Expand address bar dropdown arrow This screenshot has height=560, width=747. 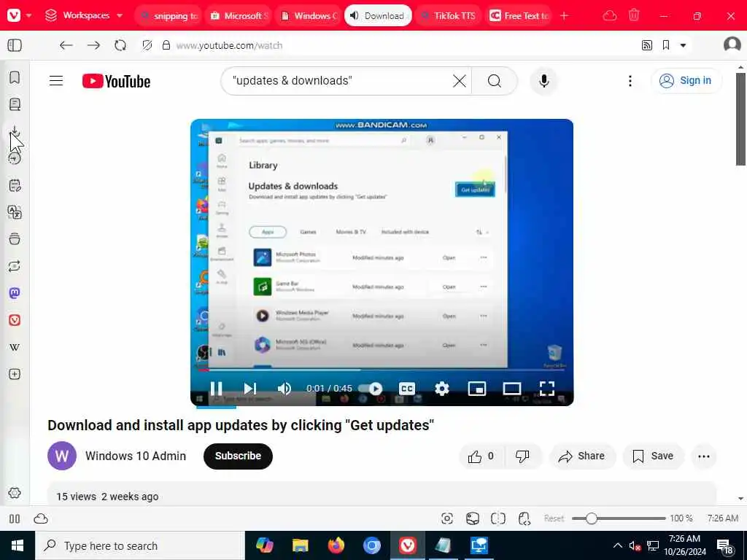[x=683, y=46]
